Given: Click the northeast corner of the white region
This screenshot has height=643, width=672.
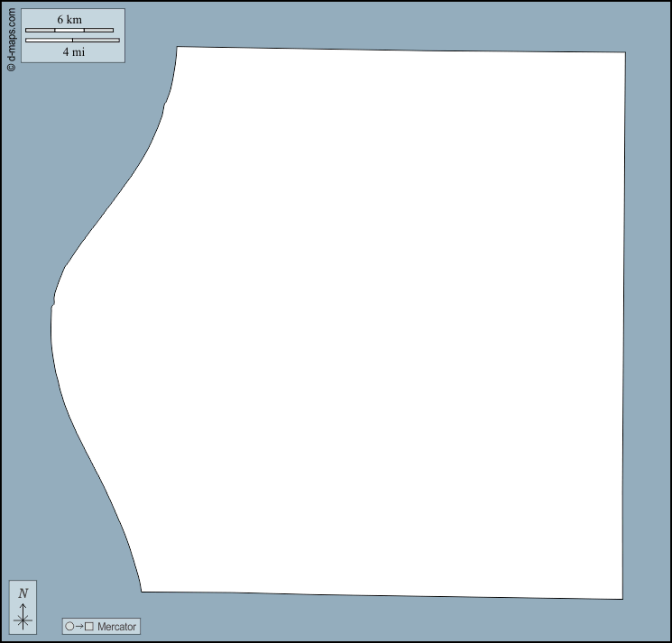Looking at the screenshot, I should coord(622,55).
